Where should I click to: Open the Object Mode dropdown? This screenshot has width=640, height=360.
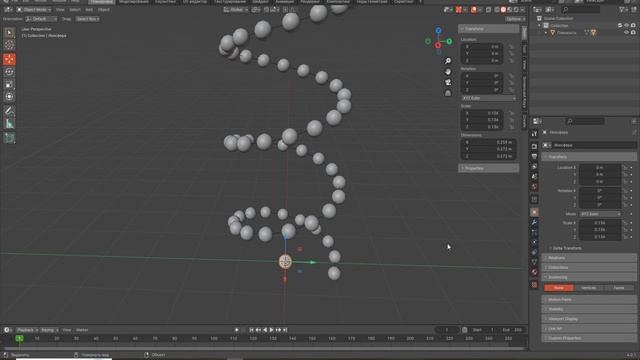tap(34, 9)
